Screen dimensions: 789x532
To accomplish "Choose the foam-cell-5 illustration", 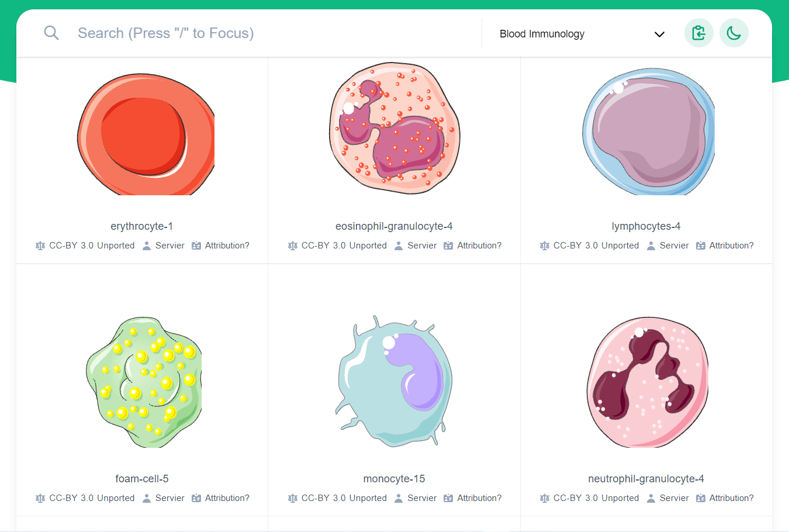I will pyautogui.click(x=144, y=383).
